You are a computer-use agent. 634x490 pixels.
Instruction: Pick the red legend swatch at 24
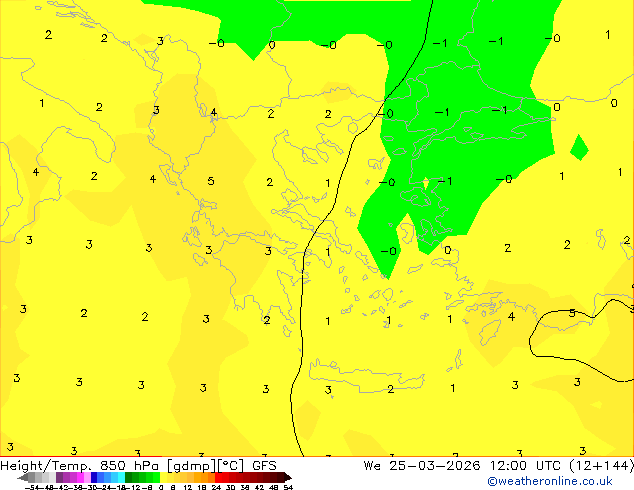coord(218,477)
